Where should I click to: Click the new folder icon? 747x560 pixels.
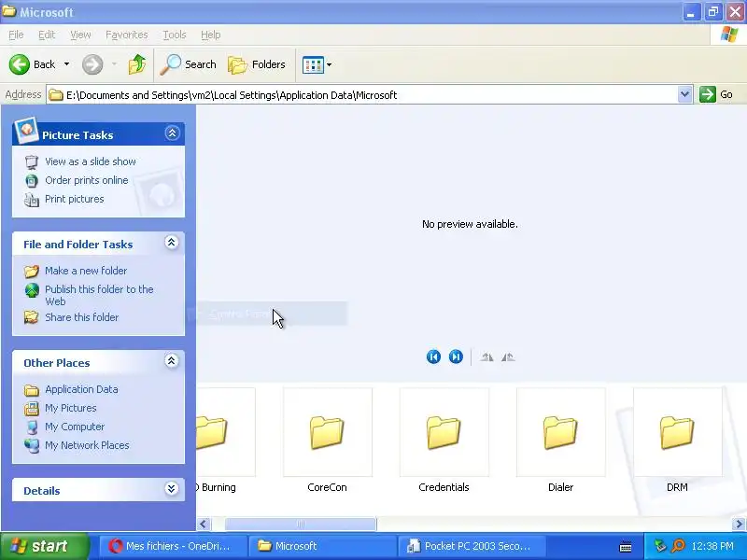click(x=32, y=271)
